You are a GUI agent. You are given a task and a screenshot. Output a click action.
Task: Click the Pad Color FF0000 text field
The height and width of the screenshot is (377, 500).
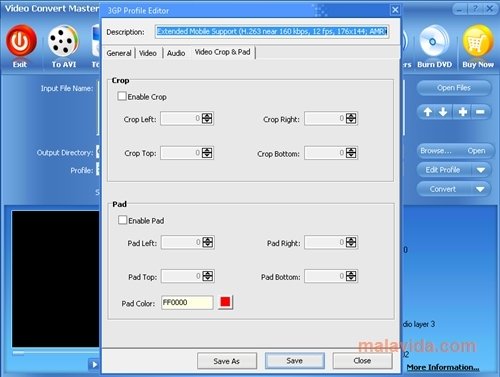[x=187, y=302]
